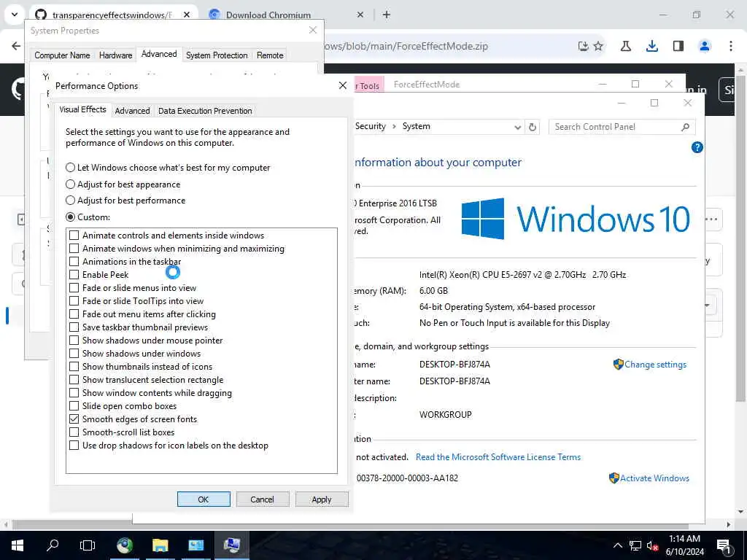The image size is (747, 560).
Task: Enable Show thumbnails instead of icons
Action: (x=74, y=367)
